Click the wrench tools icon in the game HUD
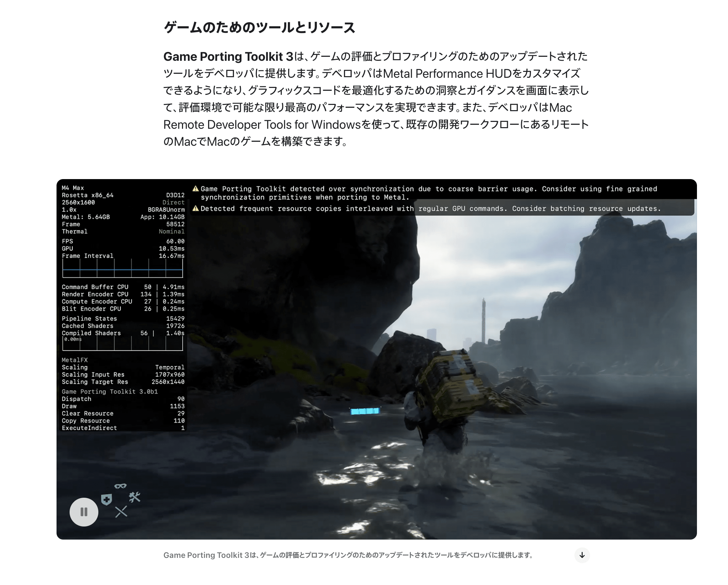This screenshot has height=585, width=728. click(134, 496)
